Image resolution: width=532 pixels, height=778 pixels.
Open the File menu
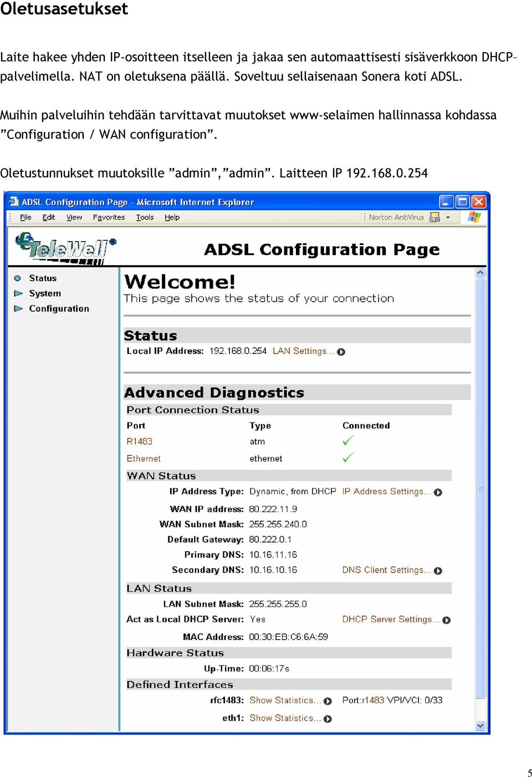pyautogui.click(x=25, y=217)
